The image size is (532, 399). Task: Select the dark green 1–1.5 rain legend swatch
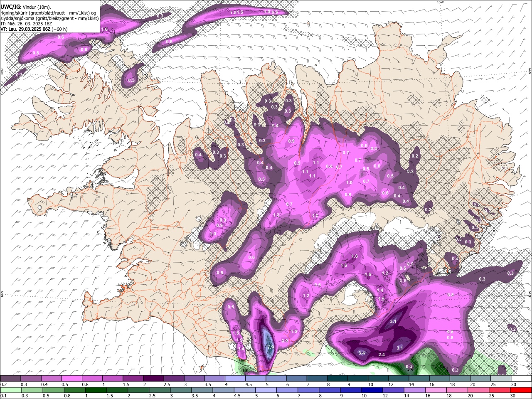97,390
